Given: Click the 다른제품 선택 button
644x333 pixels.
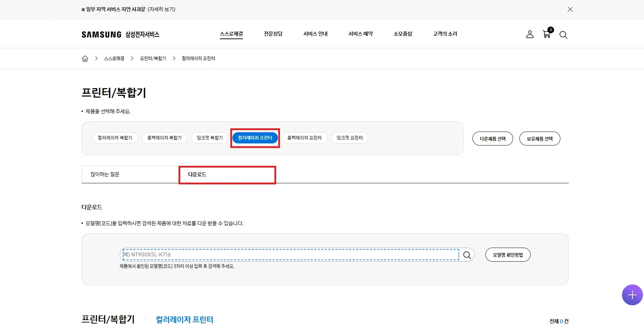Looking at the screenshot, I should (492, 138).
